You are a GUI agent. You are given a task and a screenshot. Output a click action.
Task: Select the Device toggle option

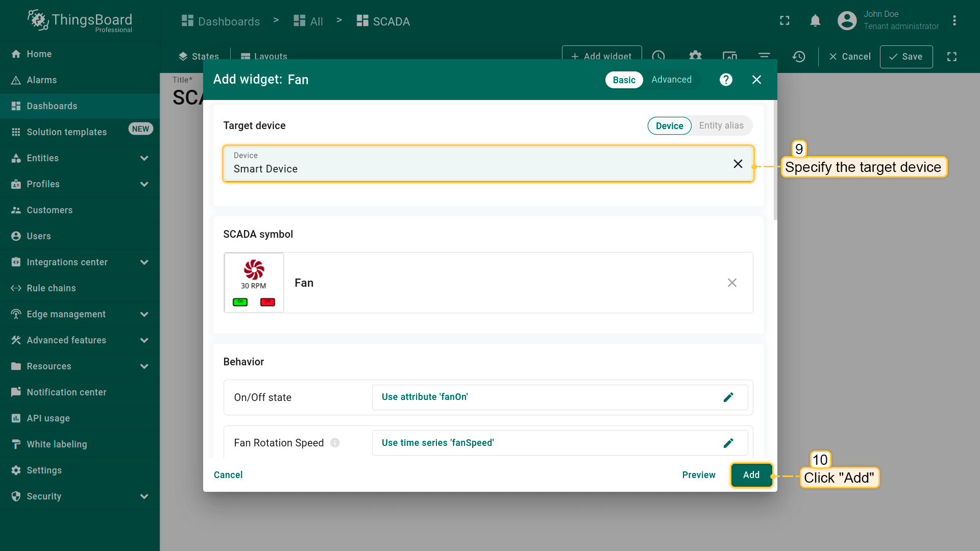pos(669,126)
